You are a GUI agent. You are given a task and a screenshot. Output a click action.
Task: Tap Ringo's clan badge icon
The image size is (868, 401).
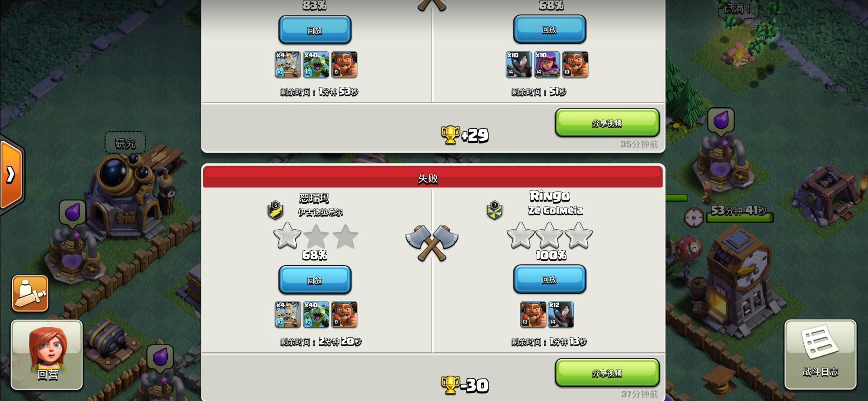click(x=495, y=210)
